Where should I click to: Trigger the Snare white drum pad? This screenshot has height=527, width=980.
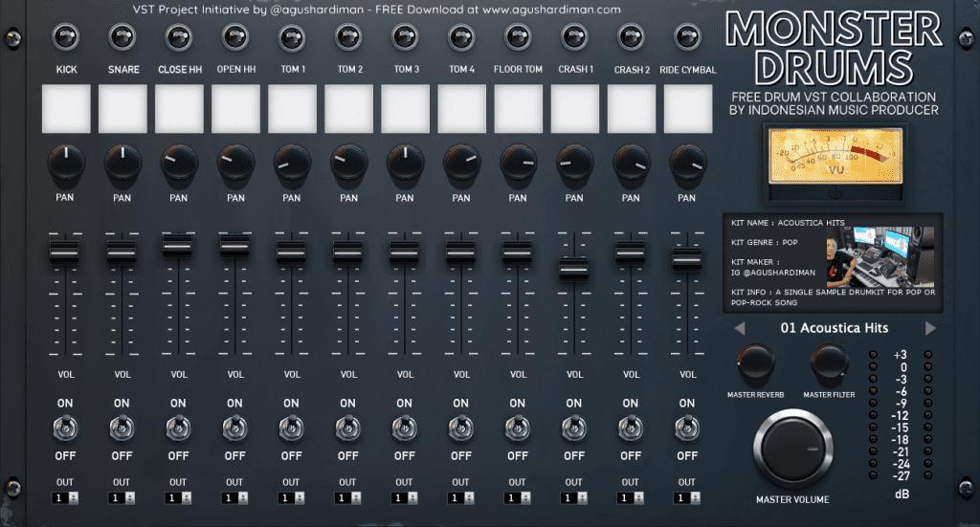[x=122, y=109]
